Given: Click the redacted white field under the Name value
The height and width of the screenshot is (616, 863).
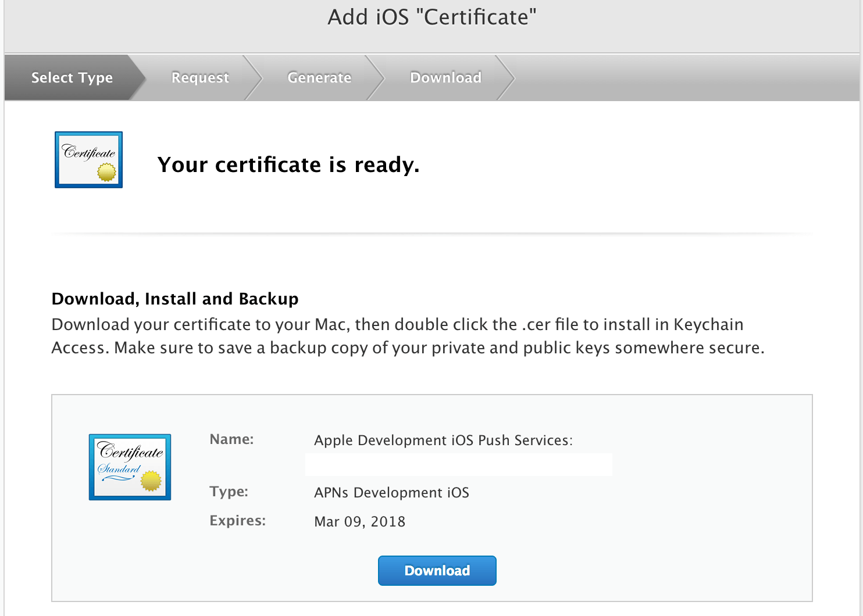Looking at the screenshot, I should pyautogui.click(x=459, y=464).
